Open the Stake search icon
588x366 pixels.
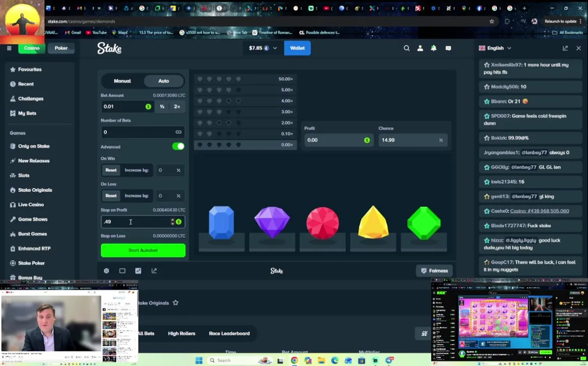tap(407, 48)
